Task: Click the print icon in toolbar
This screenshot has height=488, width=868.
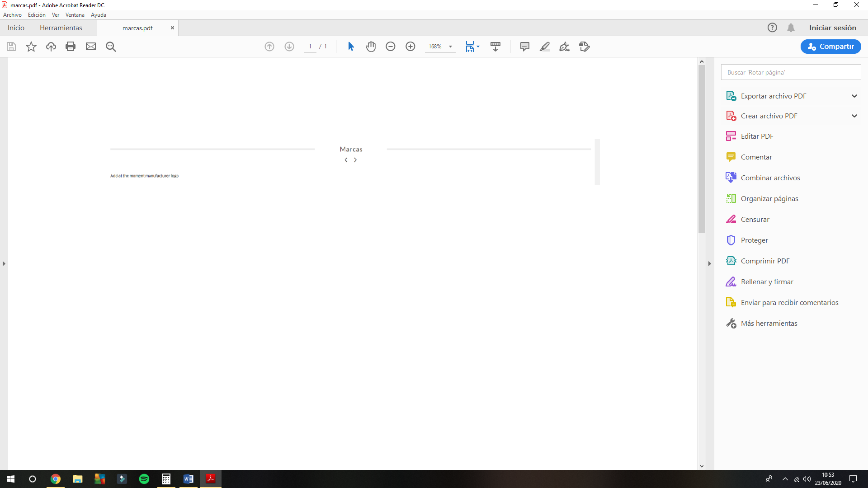Action: coord(71,47)
